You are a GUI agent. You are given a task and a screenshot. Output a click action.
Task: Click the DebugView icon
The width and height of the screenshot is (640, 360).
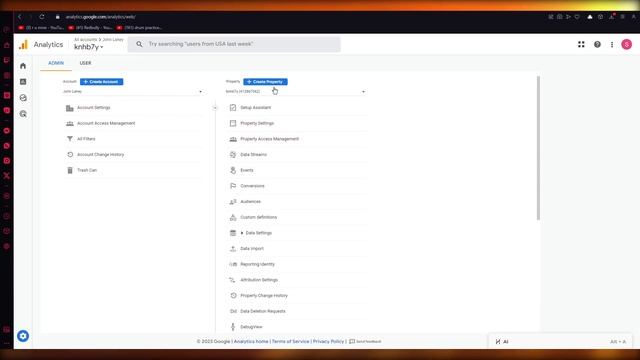click(233, 327)
